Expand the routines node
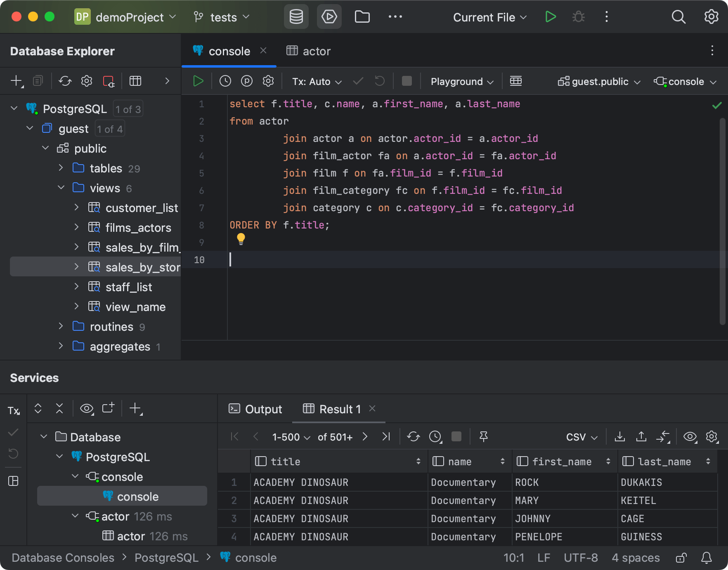This screenshot has width=728, height=570. 61,326
